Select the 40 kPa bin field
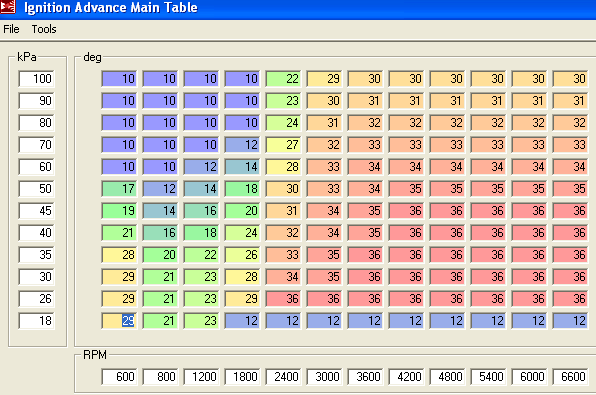This screenshot has width=596, height=395. click(x=36, y=233)
